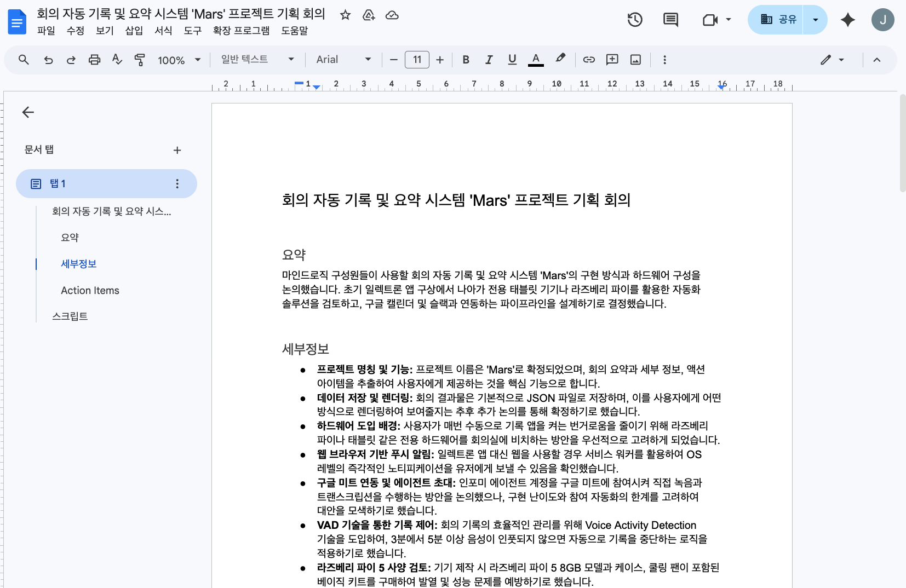906x588 pixels.
Task: Toggle bold formatting
Action: [466, 60]
